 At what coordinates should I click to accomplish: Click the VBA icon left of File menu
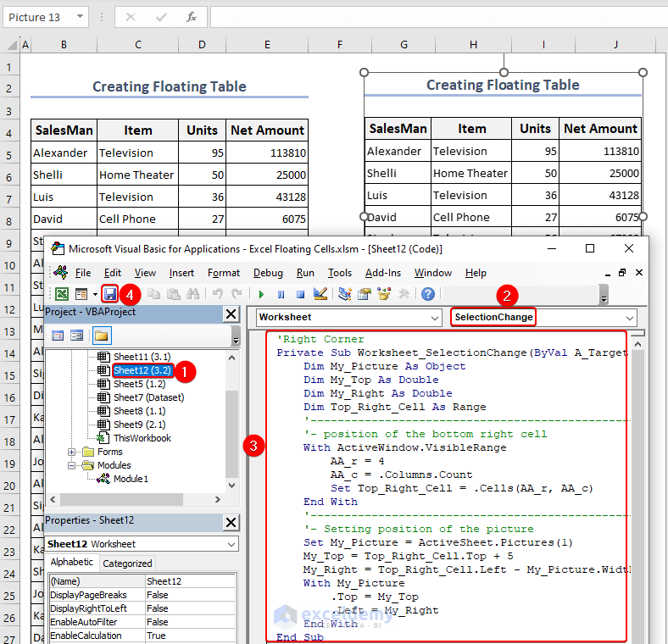60,273
